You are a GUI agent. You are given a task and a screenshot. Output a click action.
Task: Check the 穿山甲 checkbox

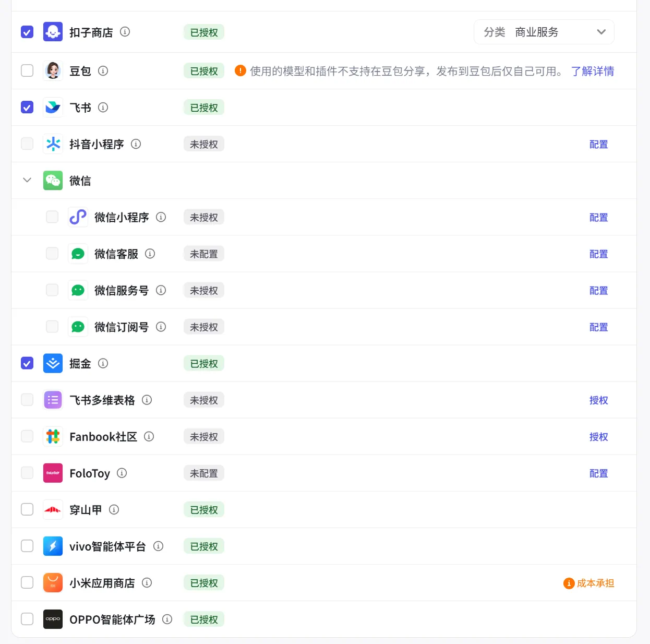[x=27, y=509]
